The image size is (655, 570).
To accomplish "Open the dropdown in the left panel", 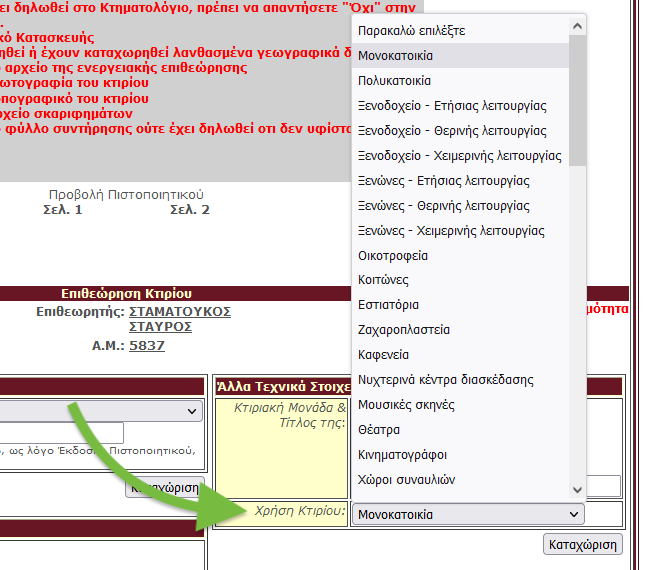I will pos(100,411).
